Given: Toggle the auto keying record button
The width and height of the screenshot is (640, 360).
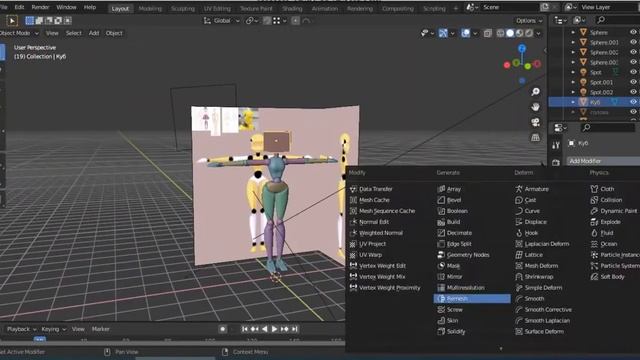Looking at the screenshot, I should tap(222, 329).
